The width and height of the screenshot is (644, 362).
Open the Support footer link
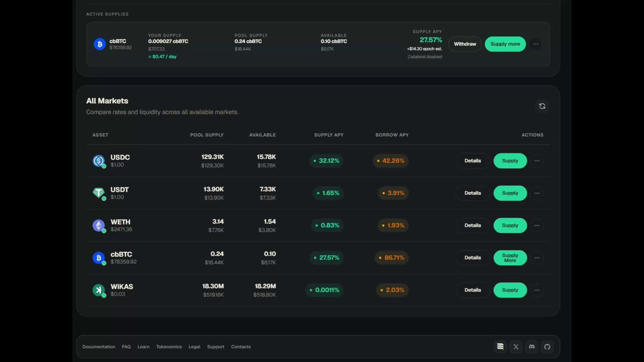pyautogui.click(x=216, y=347)
